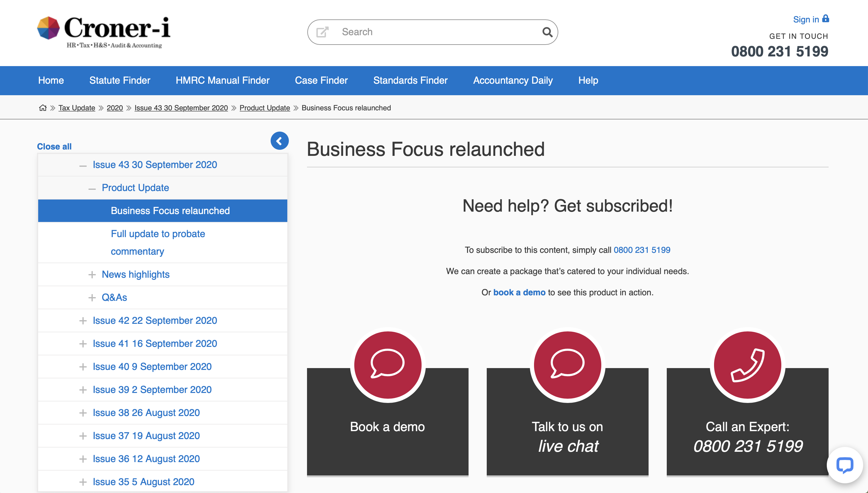868x493 pixels.
Task: Open Statute Finder in nav bar
Action: tap(120, 80)
